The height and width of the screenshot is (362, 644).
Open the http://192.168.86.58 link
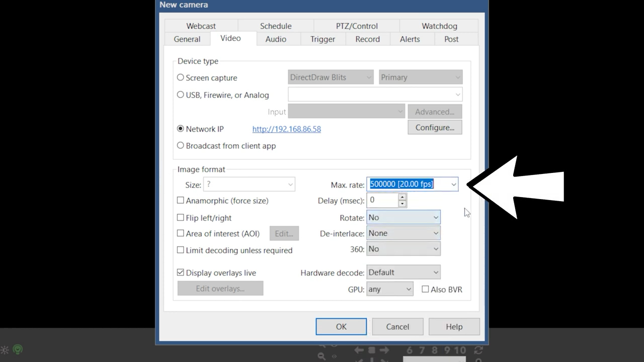(x=286, y=129)
